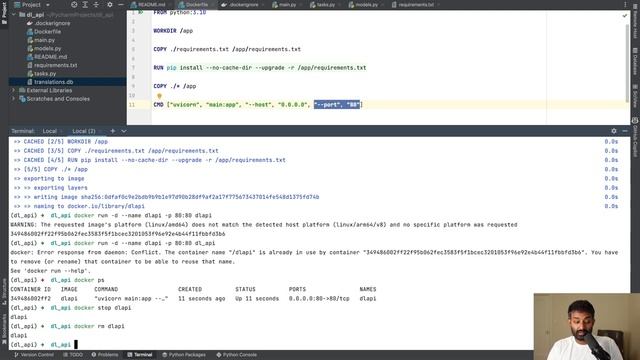Switch to the Dockerfile editor tab

point(196,5)
